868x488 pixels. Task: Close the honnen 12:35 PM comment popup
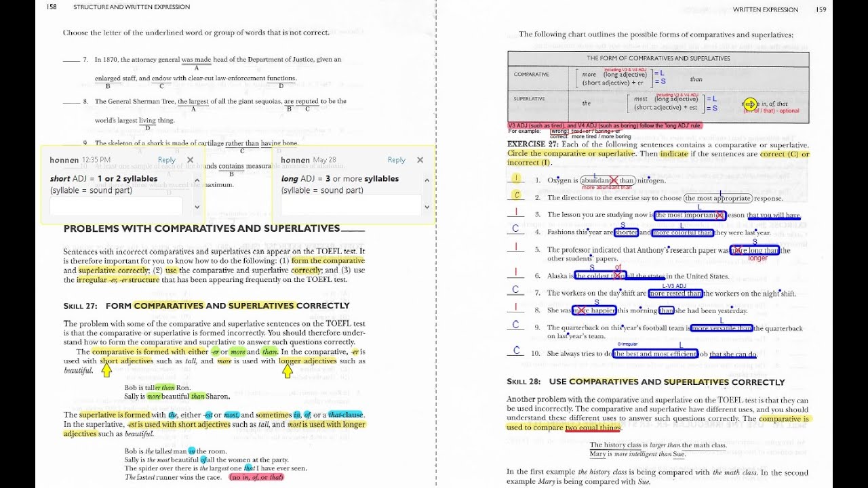tap(190, 160)
